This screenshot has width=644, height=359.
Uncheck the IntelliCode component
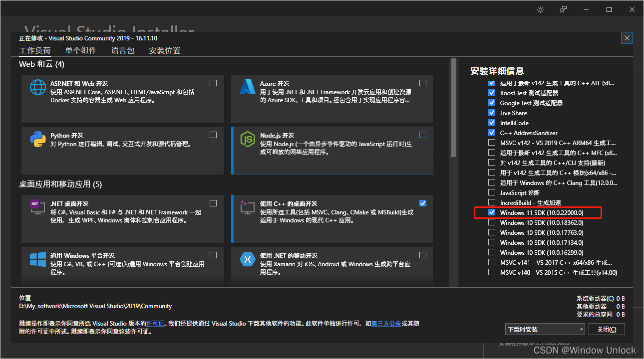[492, 123]
